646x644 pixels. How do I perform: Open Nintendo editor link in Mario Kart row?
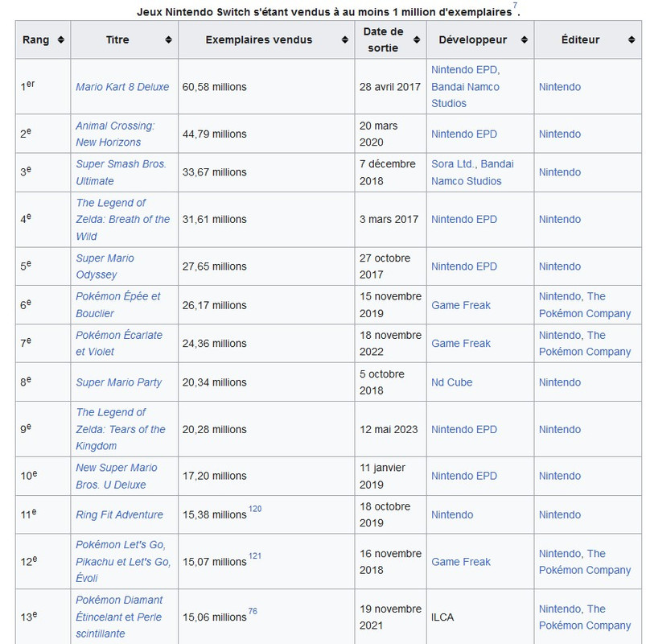(560, 87)
